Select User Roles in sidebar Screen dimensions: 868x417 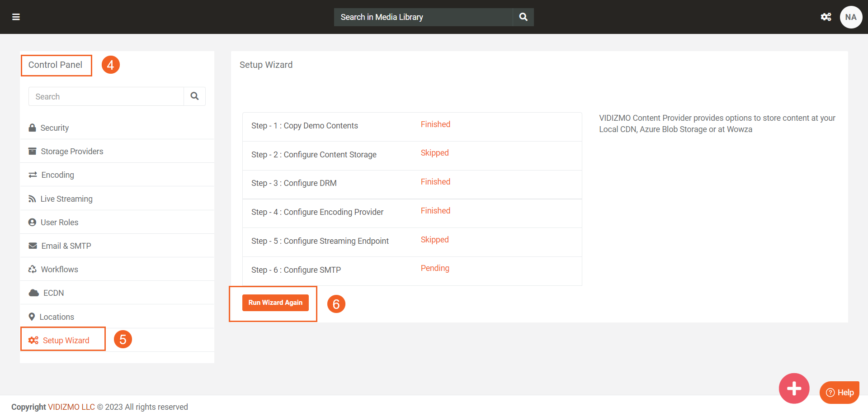pyautogui.click(x=59, y=223)
